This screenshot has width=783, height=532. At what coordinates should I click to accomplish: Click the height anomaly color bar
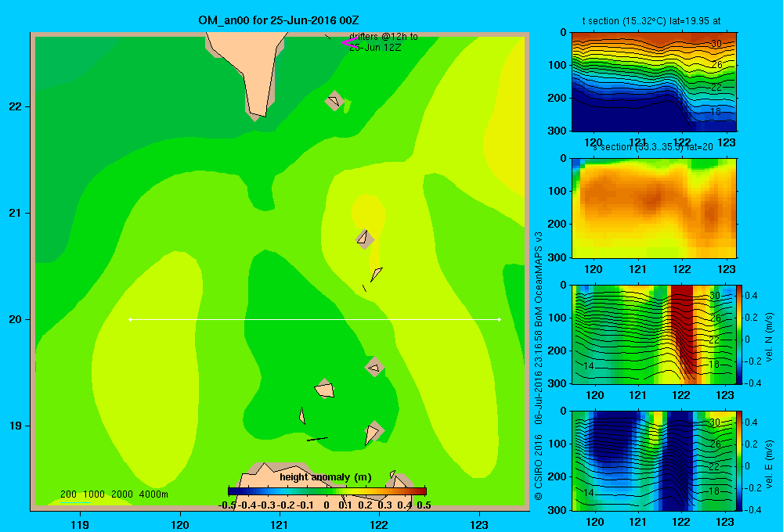327,491
